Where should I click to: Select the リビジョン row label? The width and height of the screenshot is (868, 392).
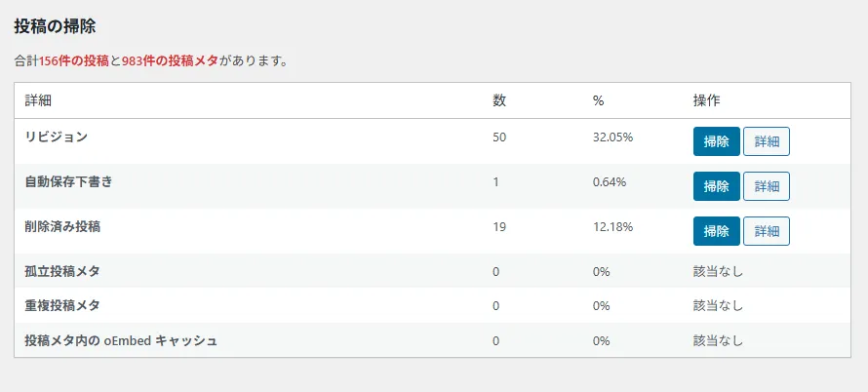(x=57, y=137)
